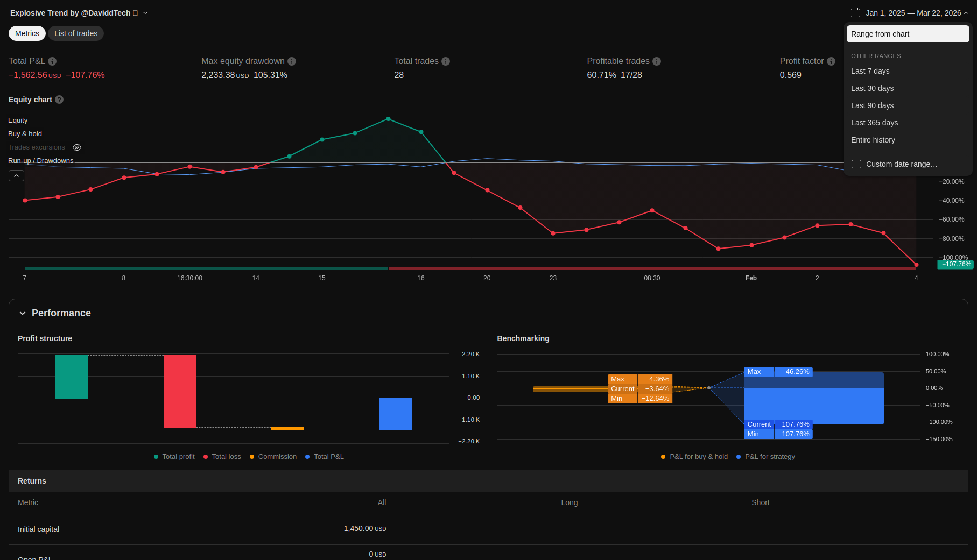Viewport: 977px width, 560px height.
Task: Toggle Trades excursions visibility eye icon
Action: click(x=77, y=147)
